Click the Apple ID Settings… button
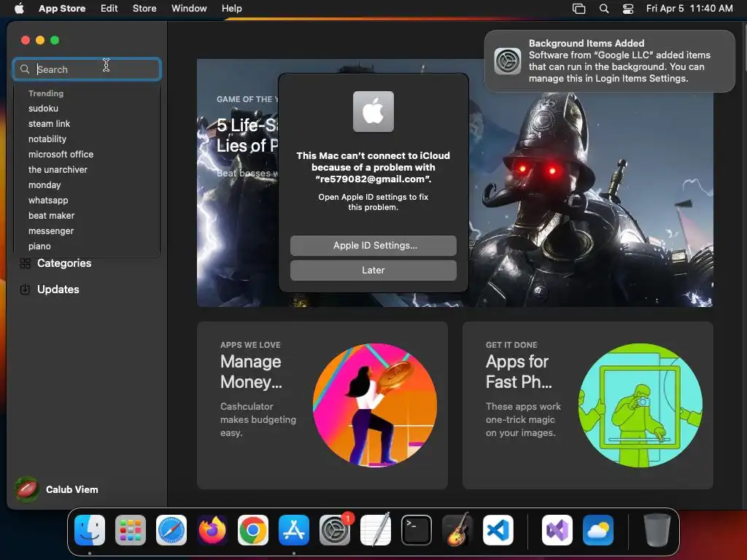747x560 pixels. click(373, 245)
